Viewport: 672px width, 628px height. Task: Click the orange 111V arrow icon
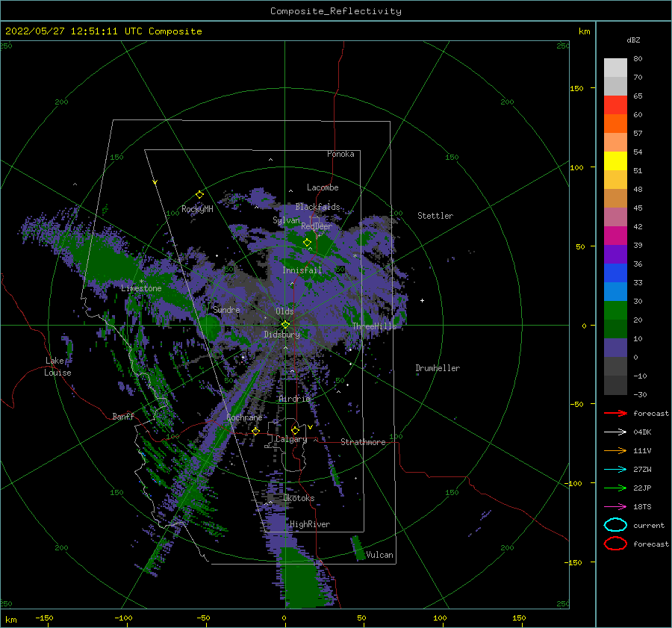(x=615, y=450)
